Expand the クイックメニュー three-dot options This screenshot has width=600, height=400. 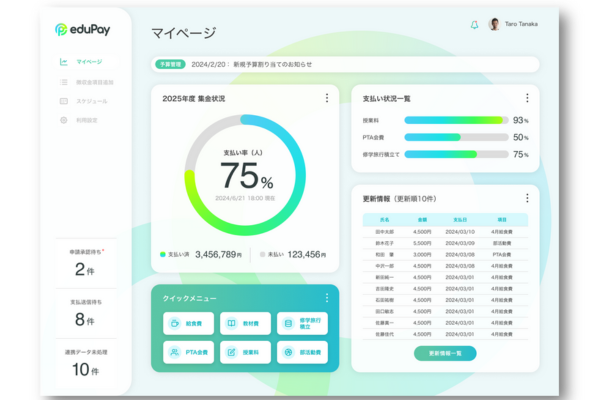pyautogui.click(x=326, y=298)
